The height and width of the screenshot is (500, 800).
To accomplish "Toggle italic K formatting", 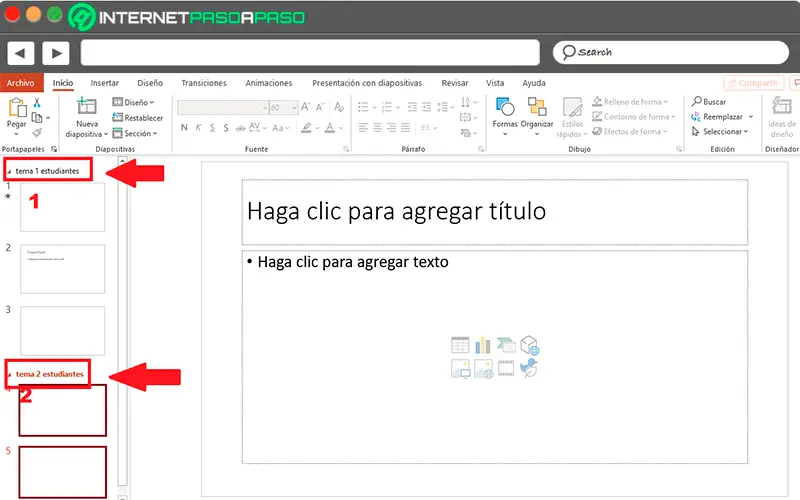I will tap(198, 128).
